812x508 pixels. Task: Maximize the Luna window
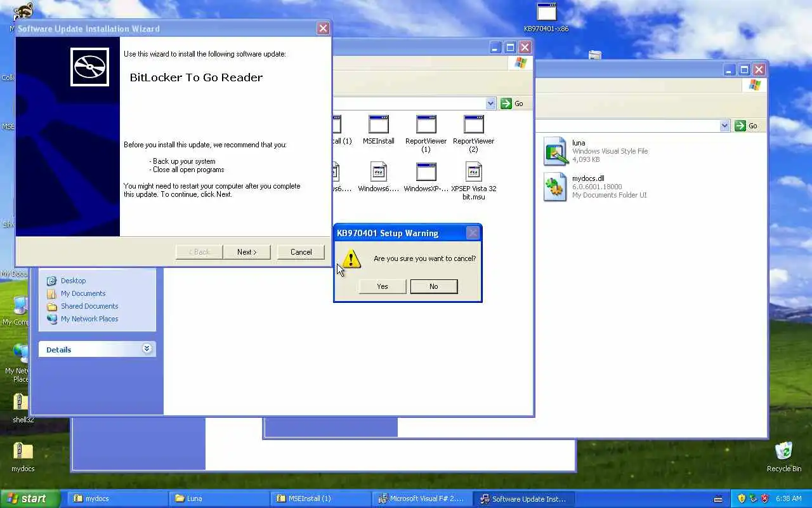pos(745,70)
